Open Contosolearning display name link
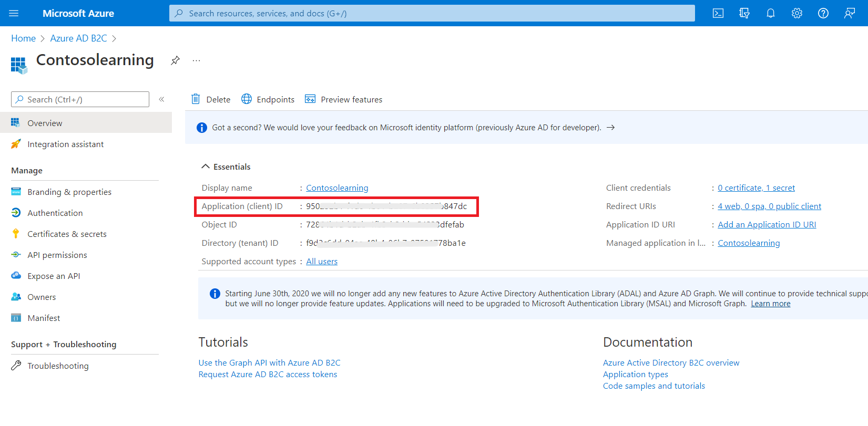 tap(337, 188)
